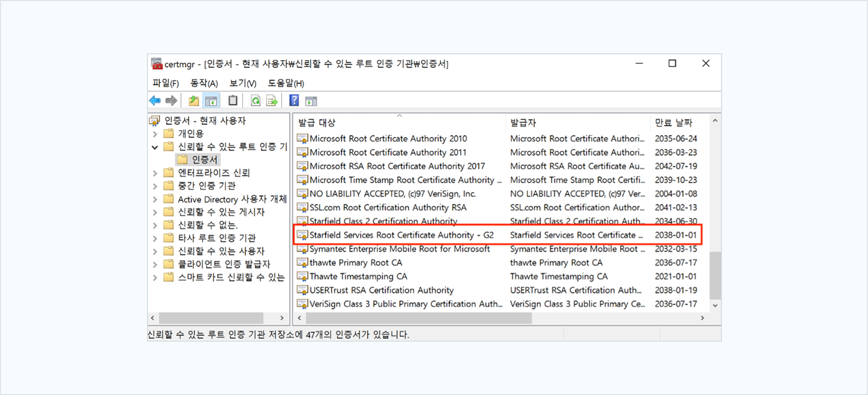Toggle the Show/Hide console tree icon
Screen dimensions: 868x395
211,101
